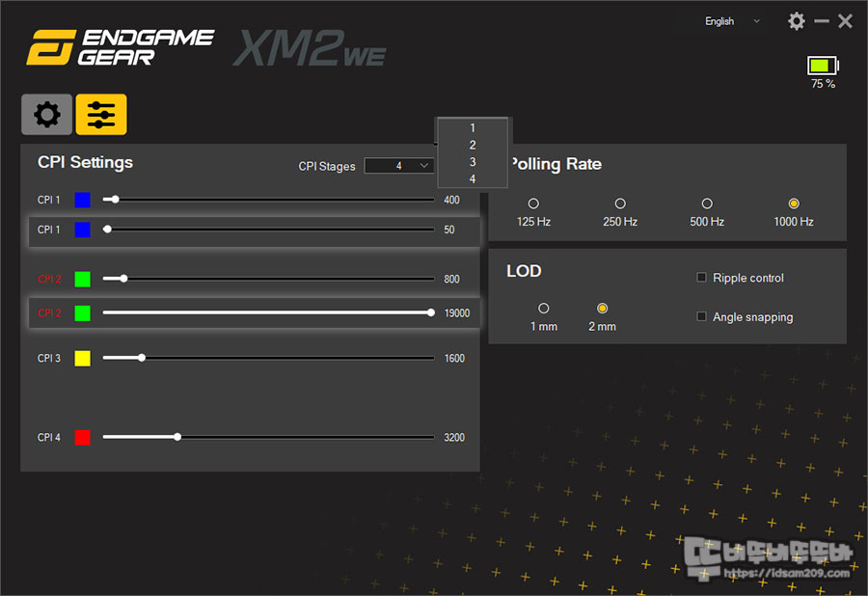Open application settings gear in title bar

point(796,21)
